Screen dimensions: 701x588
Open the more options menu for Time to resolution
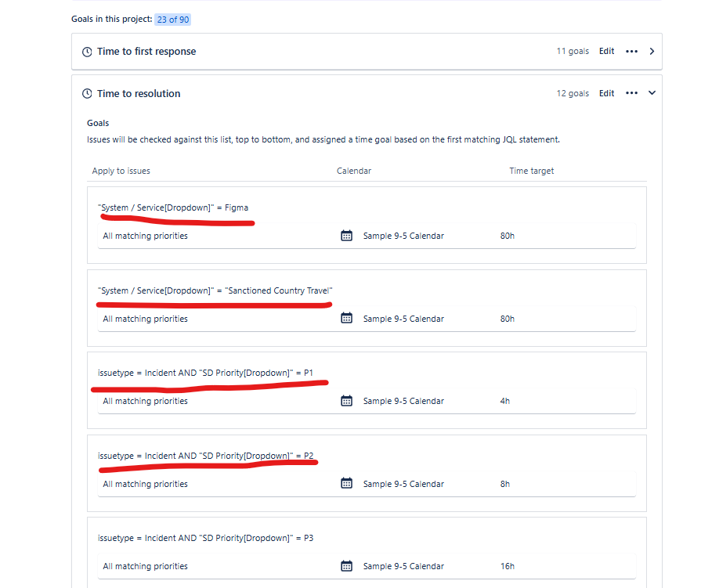(631, 93)
